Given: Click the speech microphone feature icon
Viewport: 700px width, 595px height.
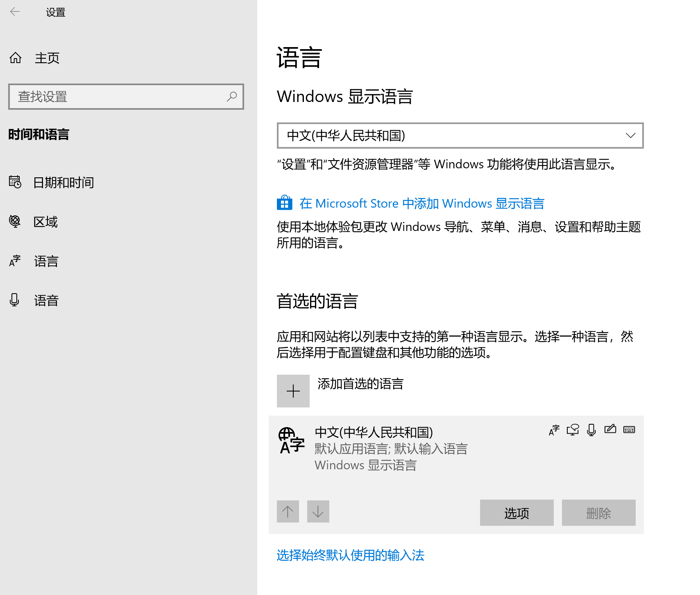Looking at the screenshot, I should [x=591, y=430].
